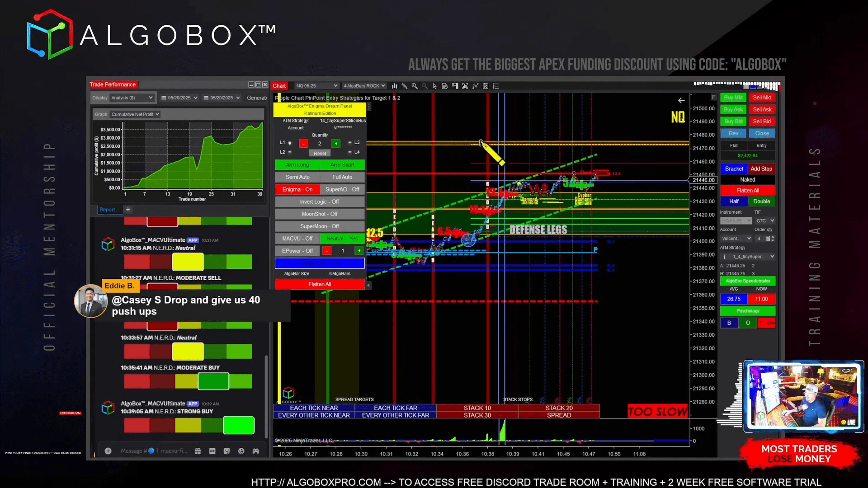This screenshot has width=868, height=488.
Task: Open the Account Vincent dropdown
Action: pos(736,239)
